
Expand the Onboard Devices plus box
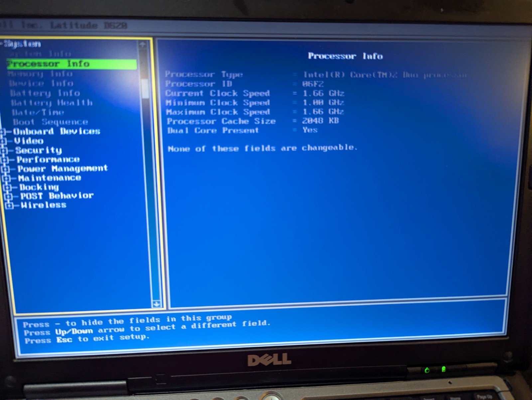click(3, 132)
